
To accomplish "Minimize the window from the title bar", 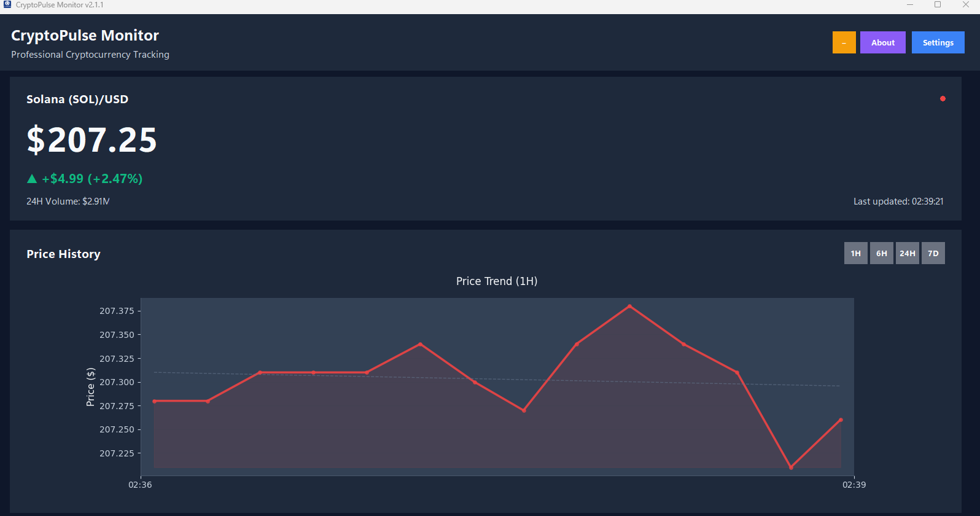I will pos(910,5).
